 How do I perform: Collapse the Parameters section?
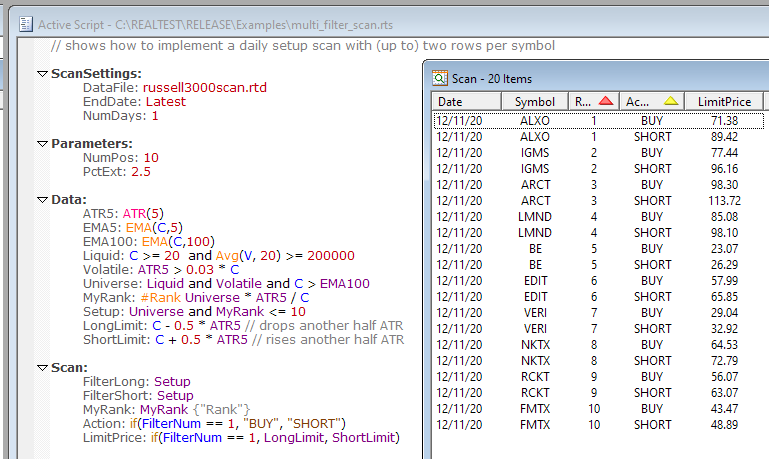click(x=42, y=143)
